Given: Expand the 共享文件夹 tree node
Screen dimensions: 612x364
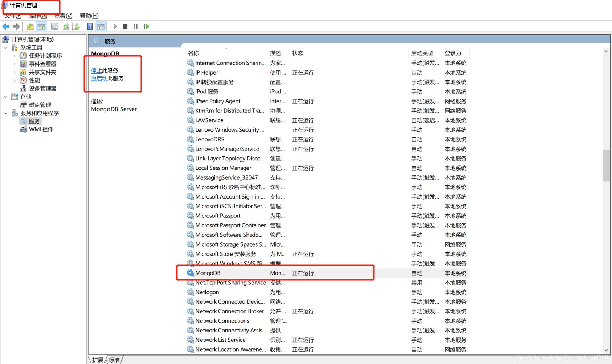Looking at the screenshot, I should (15, 72).
